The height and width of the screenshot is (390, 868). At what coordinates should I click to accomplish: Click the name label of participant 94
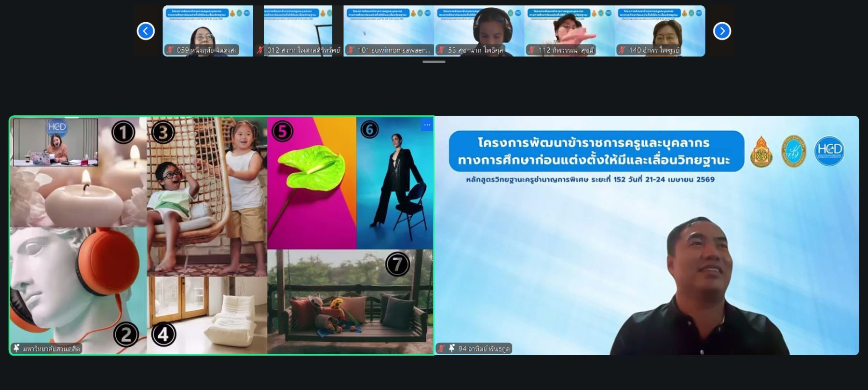pyautogui.click(x=484, y=348)
